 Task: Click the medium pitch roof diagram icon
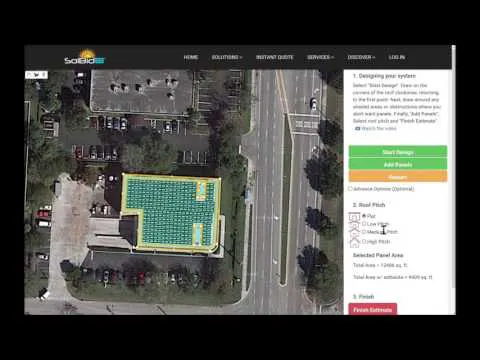pyautogui.click(x=354, y=233)
